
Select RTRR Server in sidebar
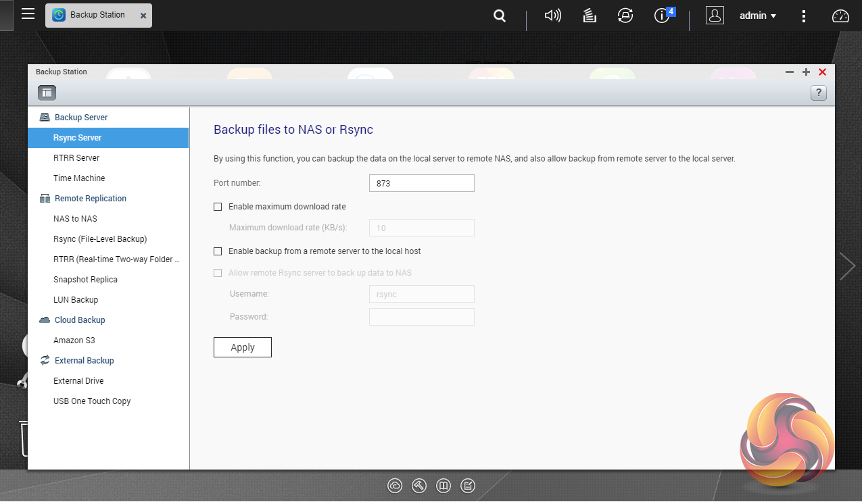(x=76, y=158)
